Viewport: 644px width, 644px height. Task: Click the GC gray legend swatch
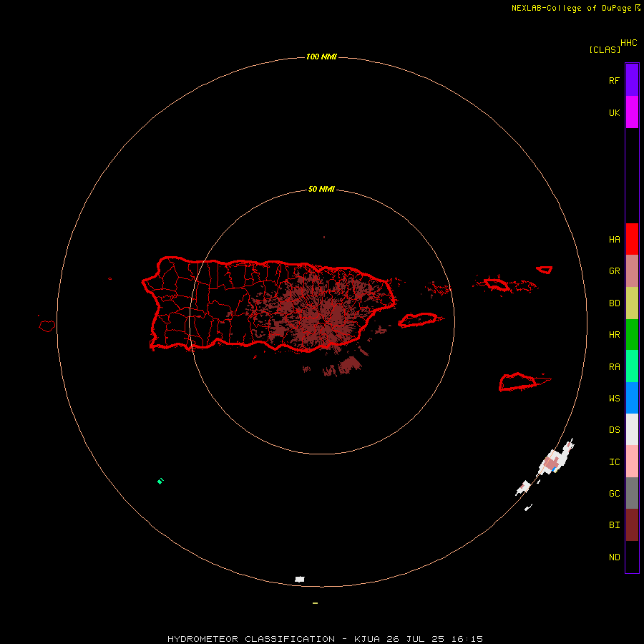(x=632, y=493)
